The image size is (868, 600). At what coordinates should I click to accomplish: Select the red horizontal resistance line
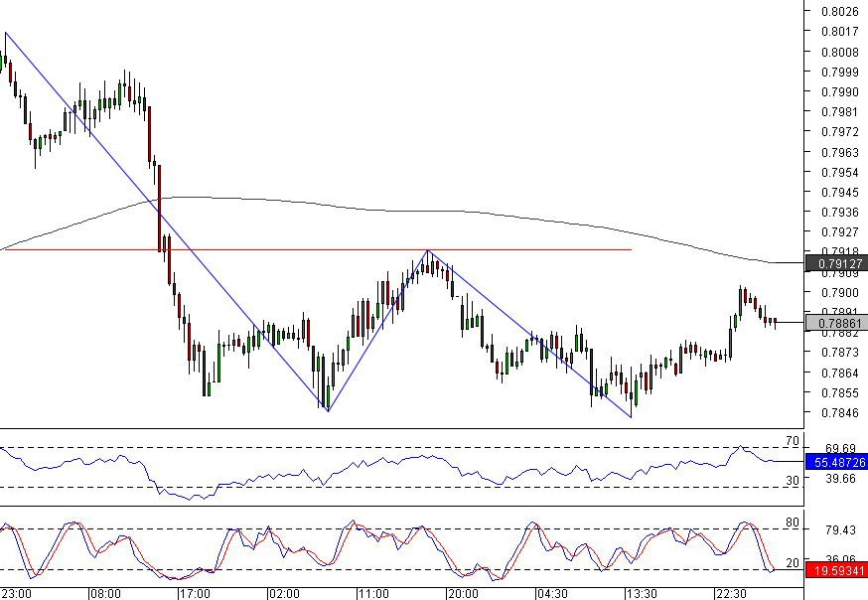(x=319, y=250)
